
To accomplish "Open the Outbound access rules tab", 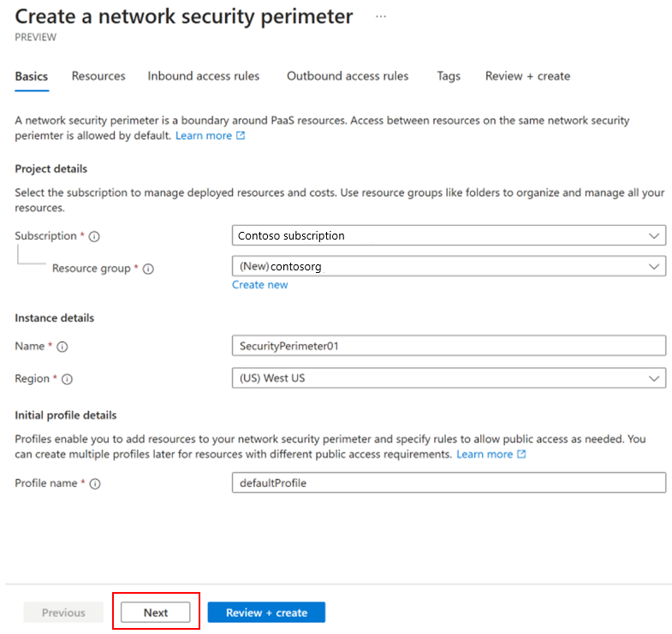I will pyautogui.click(x=348, y=76).
